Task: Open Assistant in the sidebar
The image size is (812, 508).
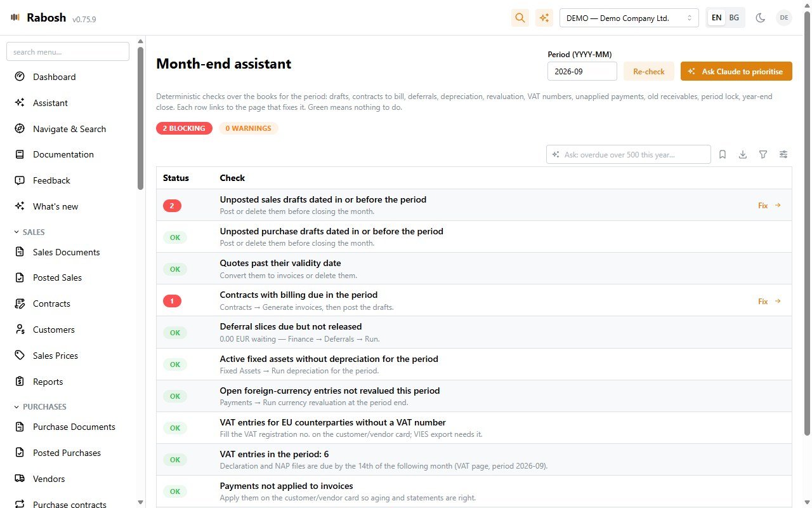Action: (68, 103)
